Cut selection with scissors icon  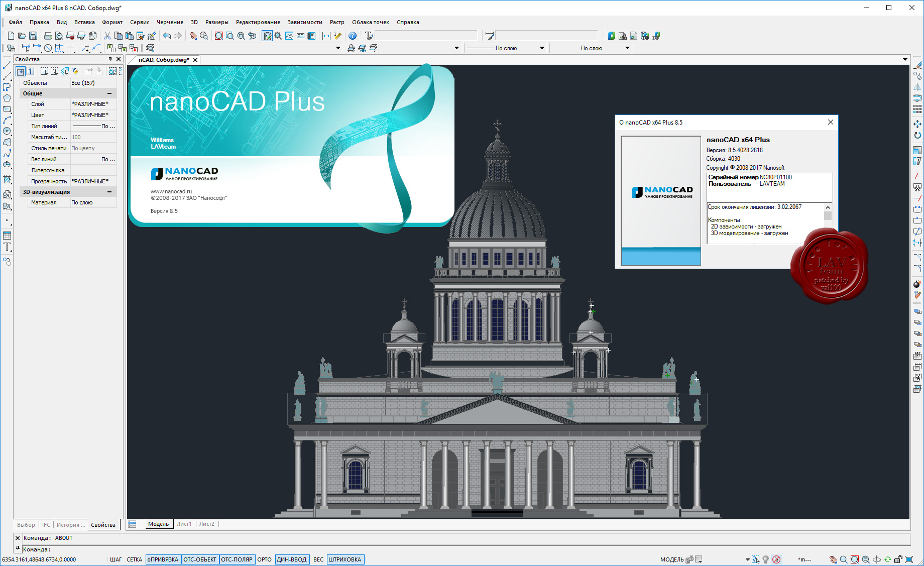pyautogui.click(x=107, y=36)
